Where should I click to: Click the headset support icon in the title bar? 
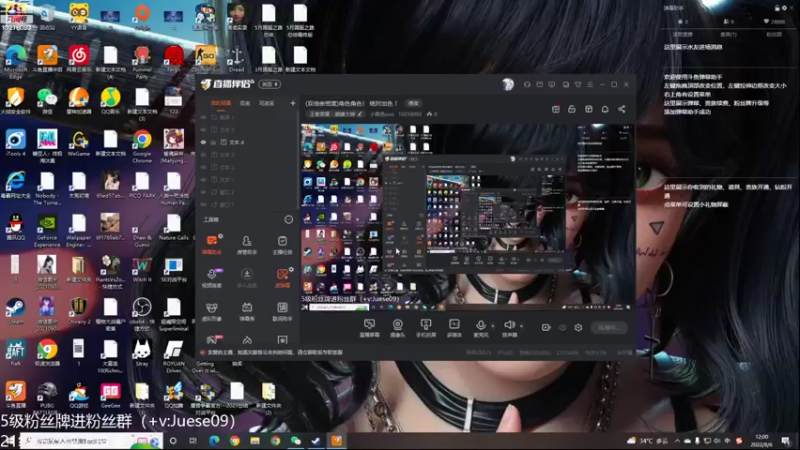click(527, 84)
